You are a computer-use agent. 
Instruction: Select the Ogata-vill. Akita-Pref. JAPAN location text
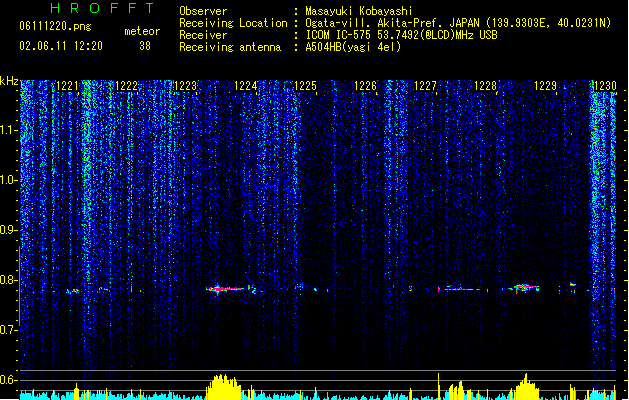pyautogui.click(x=458, y=23)
